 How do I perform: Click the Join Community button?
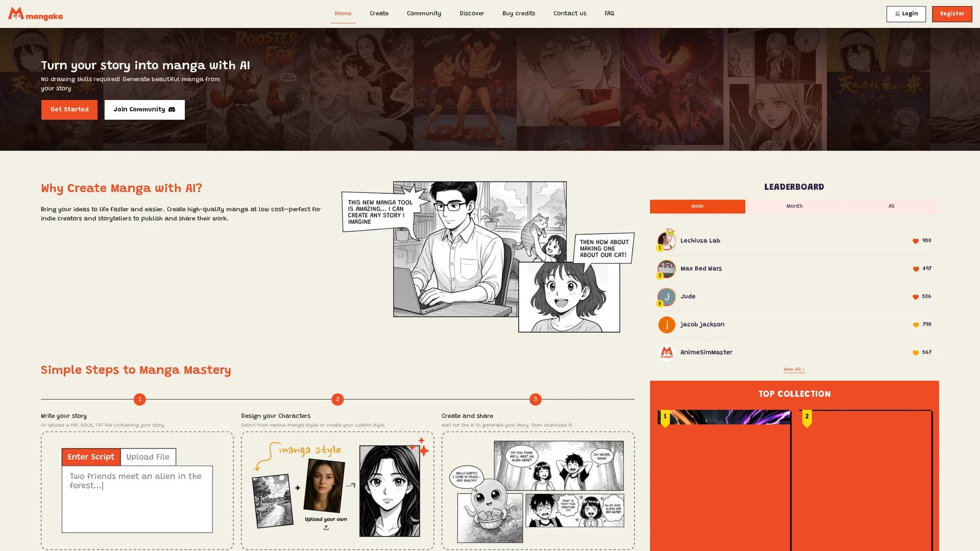144,110
